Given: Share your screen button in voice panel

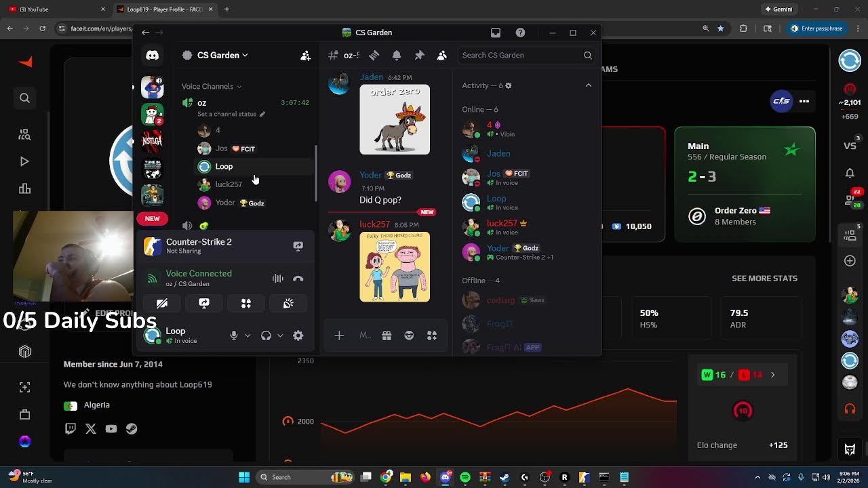Looking at the screenshot, I should [204, 304].
